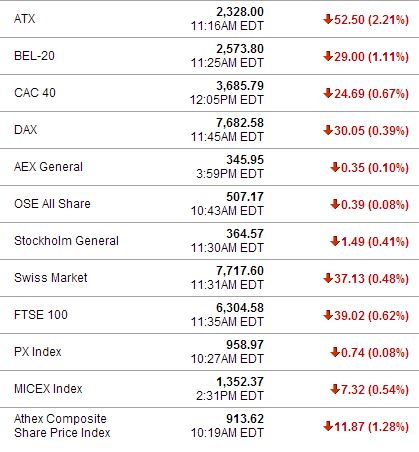Click the DAX value 7,682.58

(x=240, y=123)
